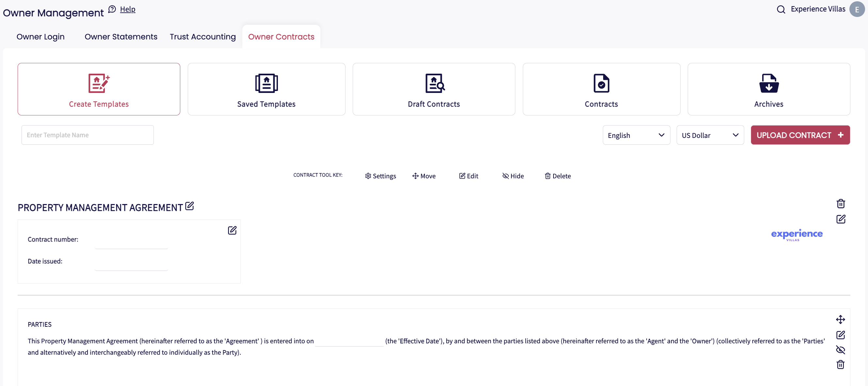Move the Parties section

pos(840,319)
